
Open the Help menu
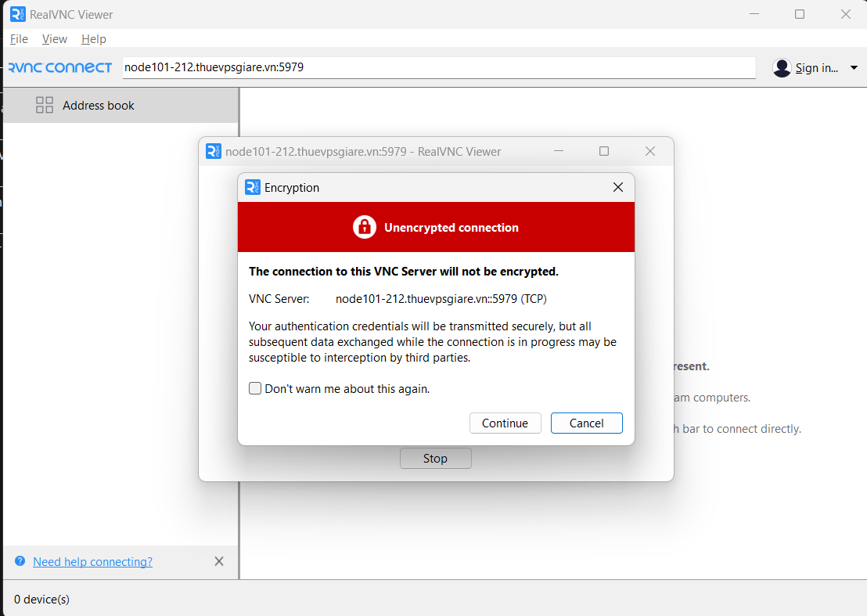(x=93, y=38)
